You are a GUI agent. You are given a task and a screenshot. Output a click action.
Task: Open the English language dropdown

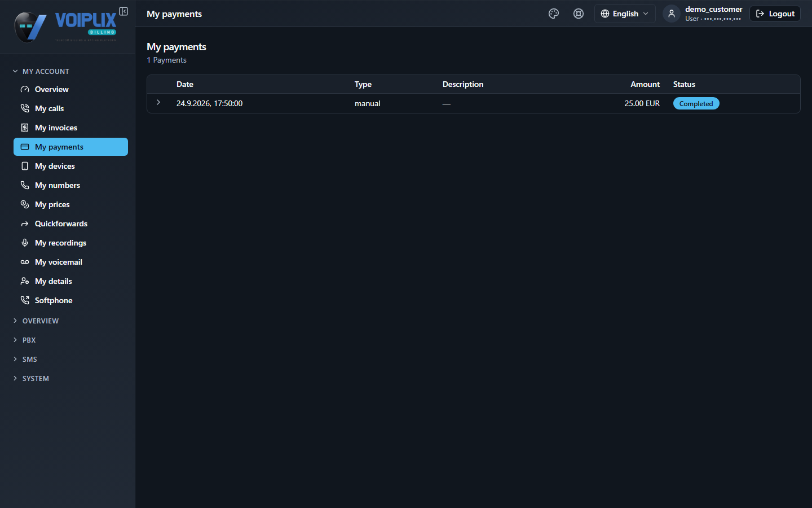[625, 14]
